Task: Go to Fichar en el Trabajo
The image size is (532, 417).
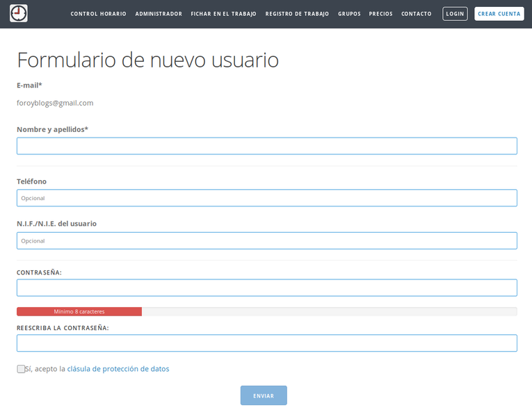Action: click(223, 14)
